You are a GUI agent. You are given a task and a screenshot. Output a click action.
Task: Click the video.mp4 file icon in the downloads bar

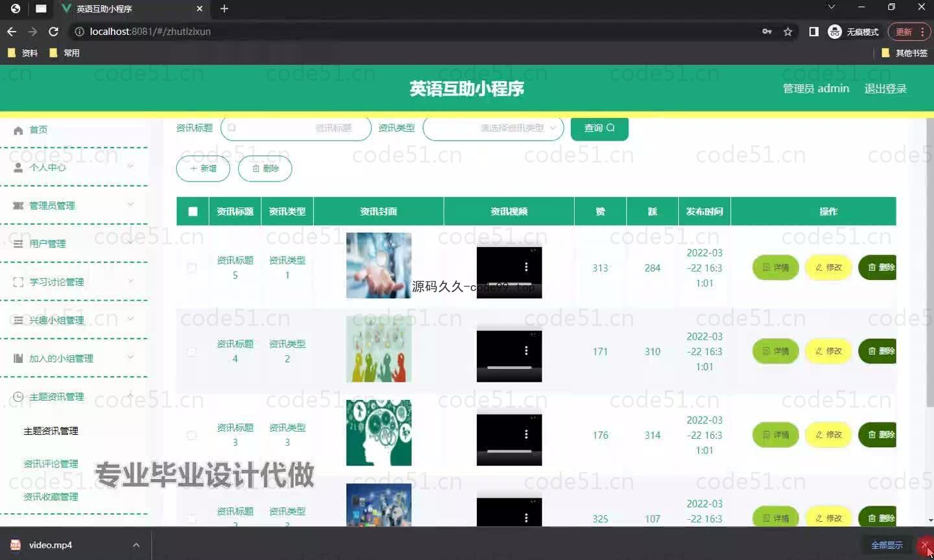(16, 544)
